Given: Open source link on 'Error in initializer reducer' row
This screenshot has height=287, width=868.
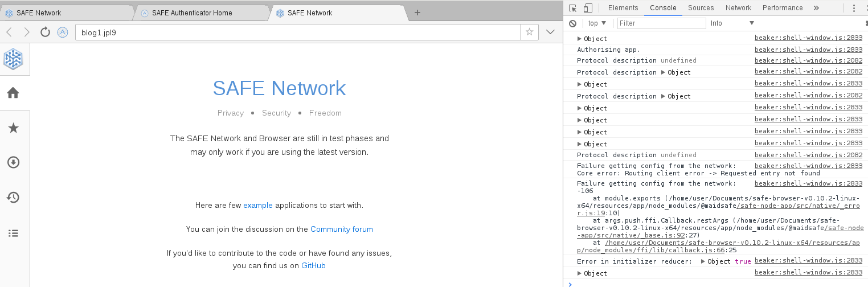Looking at the screenshot, I should click(808, 260).
